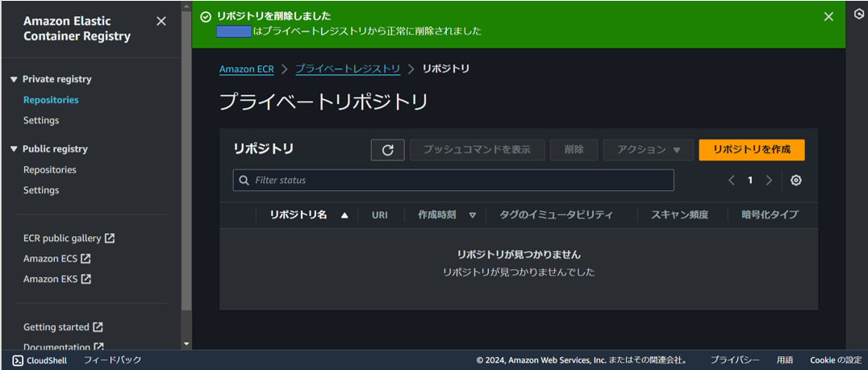Click page number 1 in pagination
This screenshot has height=370, width=868.
pyautogui.click(x=750, y=181)
